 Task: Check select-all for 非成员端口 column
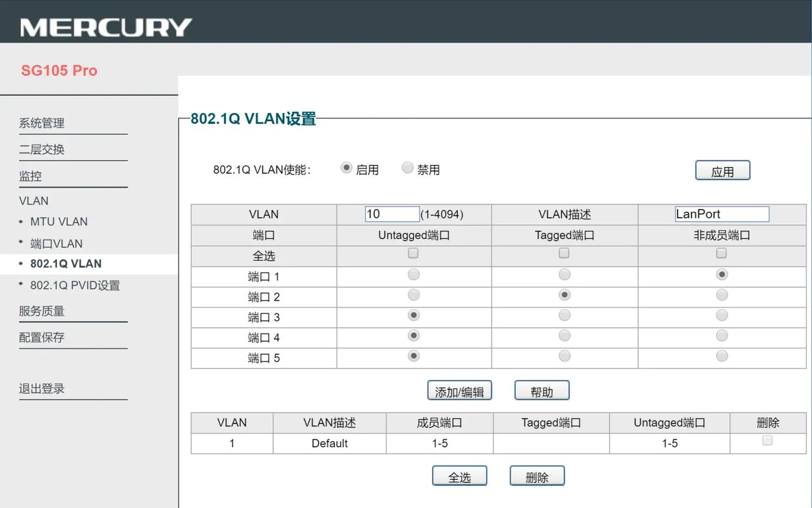[721, 254]
